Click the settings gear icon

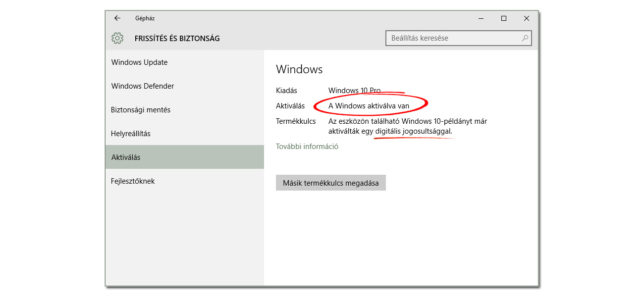(x=117, y=38)
